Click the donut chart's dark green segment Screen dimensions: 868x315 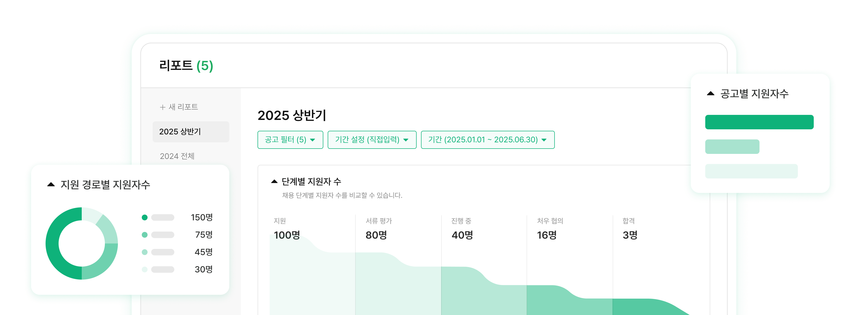pos(53,243)
